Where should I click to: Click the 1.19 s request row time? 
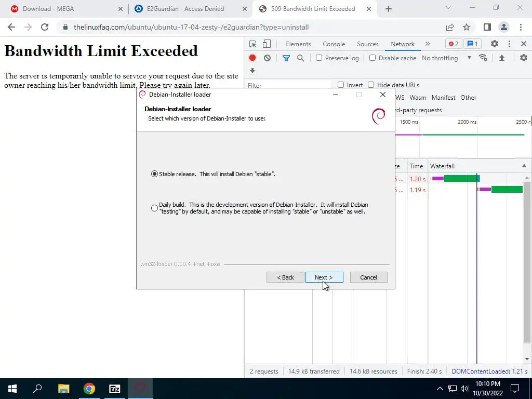click(x=417, y=190)
